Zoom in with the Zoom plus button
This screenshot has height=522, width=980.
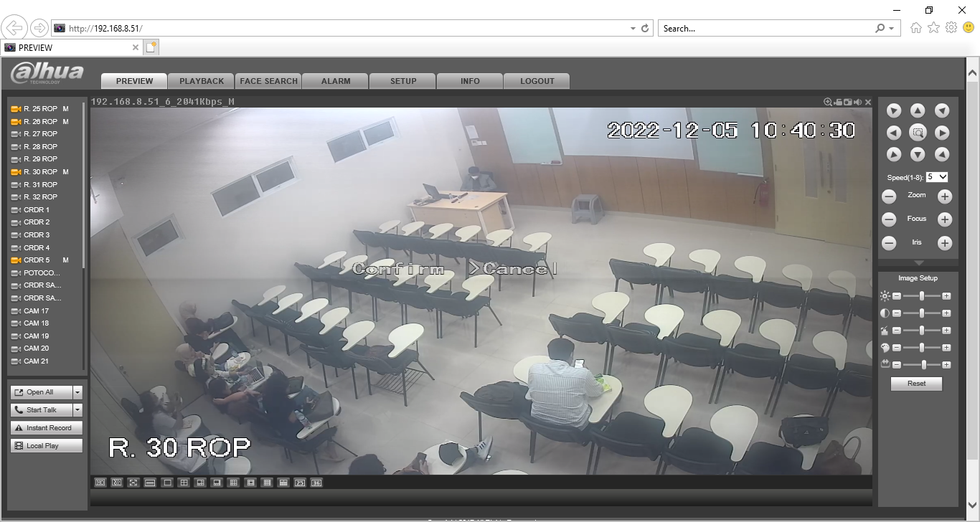pyautogui.click(x=945, y=196)
